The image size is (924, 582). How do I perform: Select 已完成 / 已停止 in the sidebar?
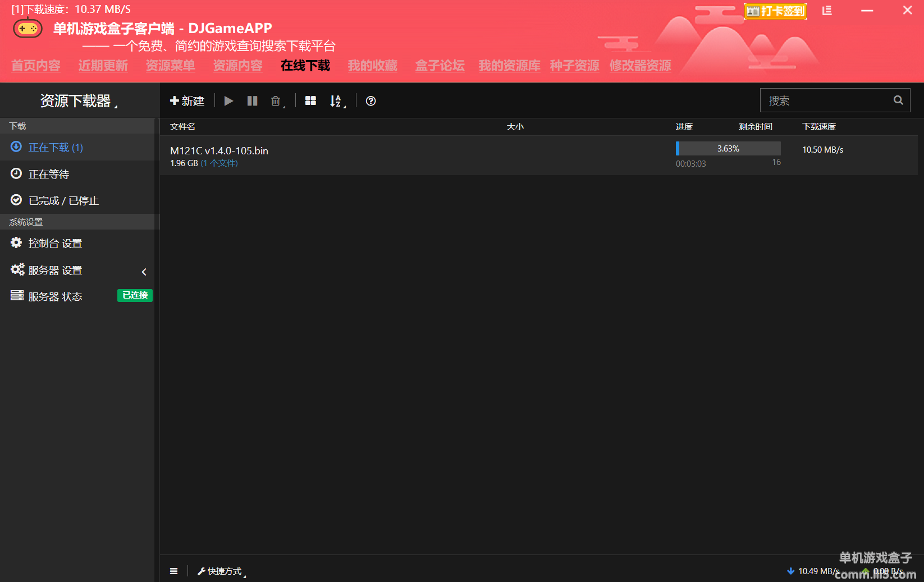click(77, 200)
